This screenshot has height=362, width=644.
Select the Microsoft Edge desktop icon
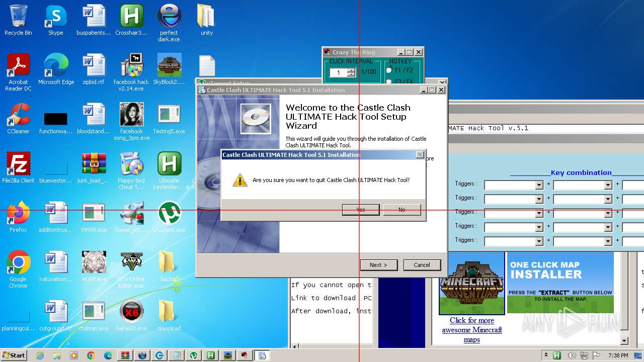click(56, 69)
